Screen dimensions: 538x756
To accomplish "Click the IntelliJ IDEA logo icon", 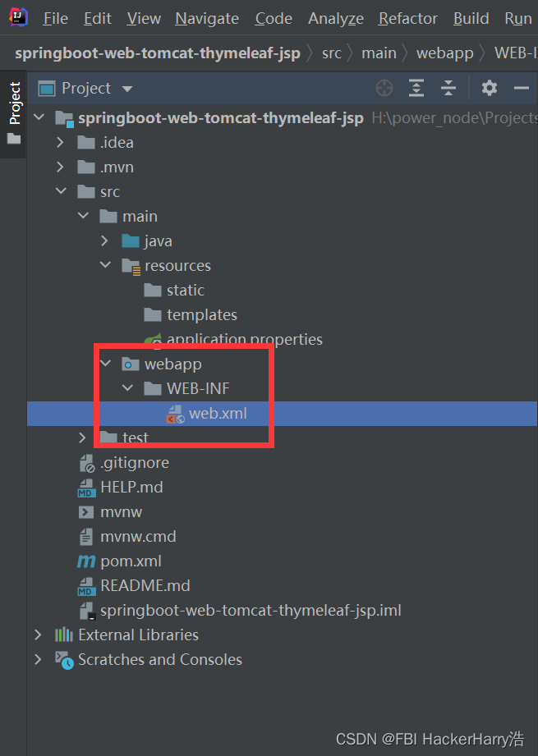I will (18, 17).
